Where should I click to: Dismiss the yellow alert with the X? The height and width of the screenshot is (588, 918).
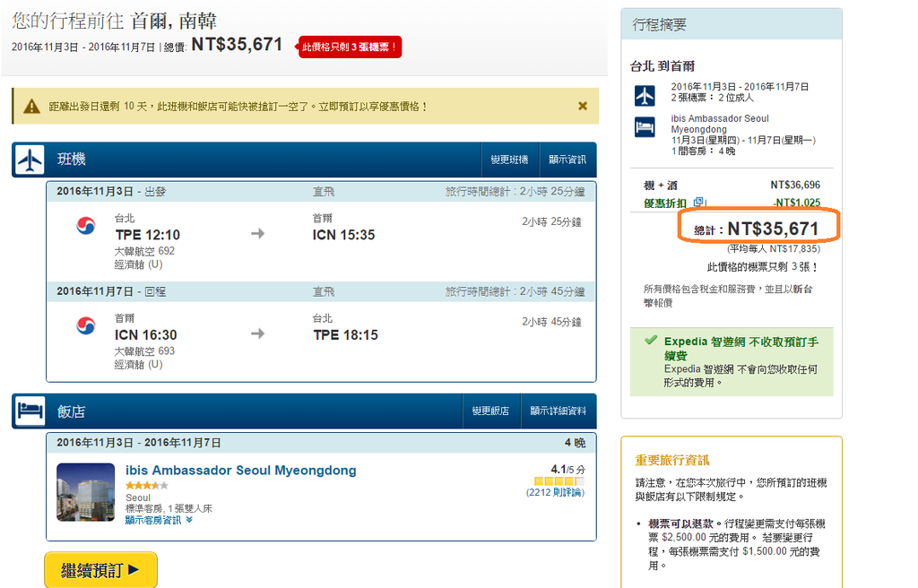(583, 106)
